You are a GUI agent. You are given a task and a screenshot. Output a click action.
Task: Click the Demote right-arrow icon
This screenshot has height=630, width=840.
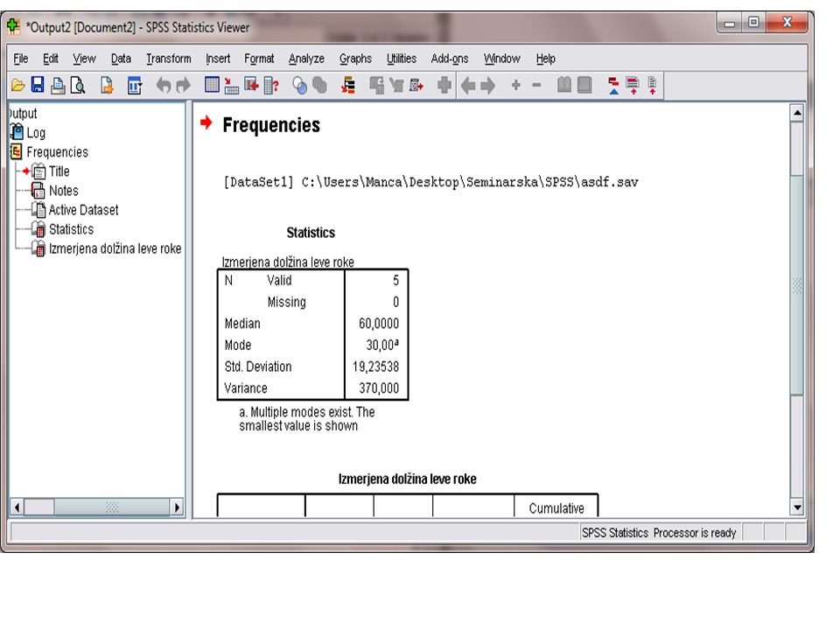[488, 85]
